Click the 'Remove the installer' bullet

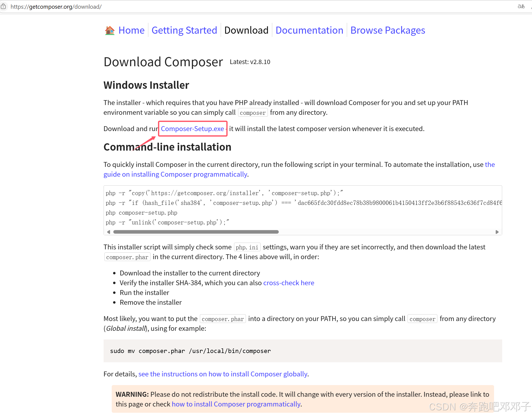click(151, 302)
